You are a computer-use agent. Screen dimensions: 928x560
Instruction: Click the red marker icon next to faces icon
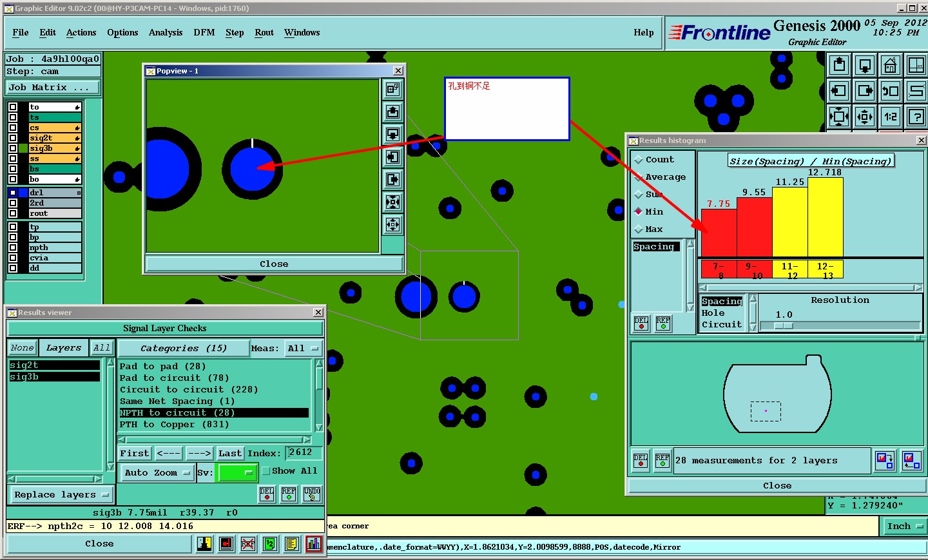pos(226,544)
